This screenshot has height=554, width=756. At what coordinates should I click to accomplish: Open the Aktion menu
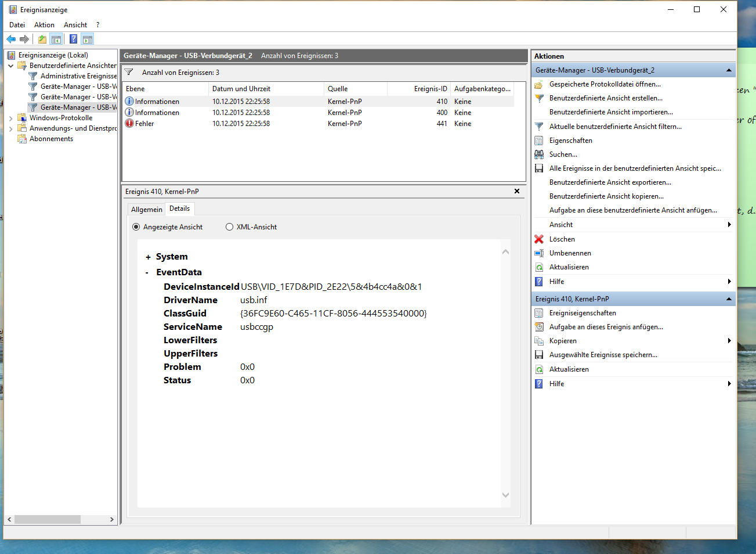tap(44, 25)
